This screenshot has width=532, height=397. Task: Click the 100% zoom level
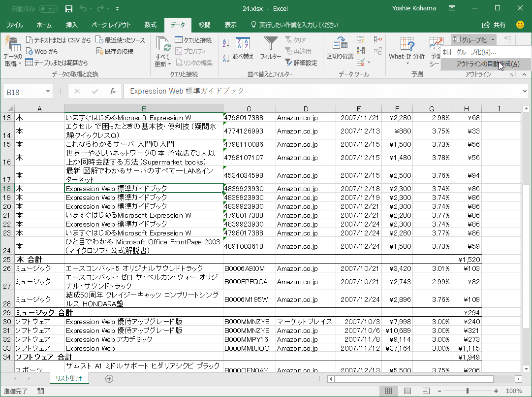click(514, 391)
